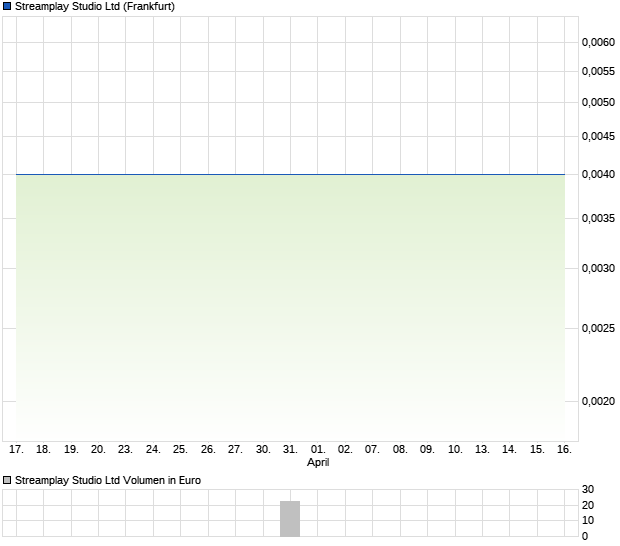Click the '25.' date label
This screenshot has width=620, height=546.
tap(180, 449)
